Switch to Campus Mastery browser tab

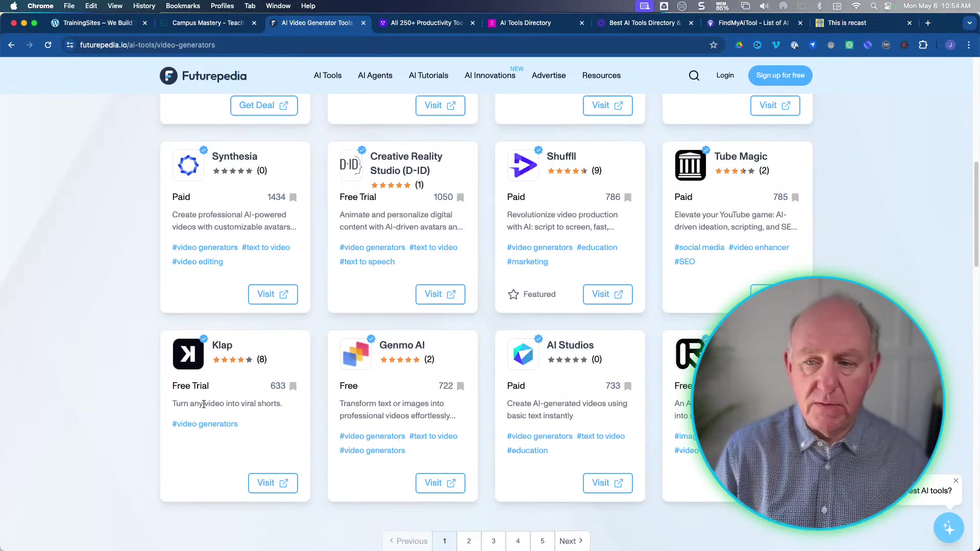click(207, 23)
